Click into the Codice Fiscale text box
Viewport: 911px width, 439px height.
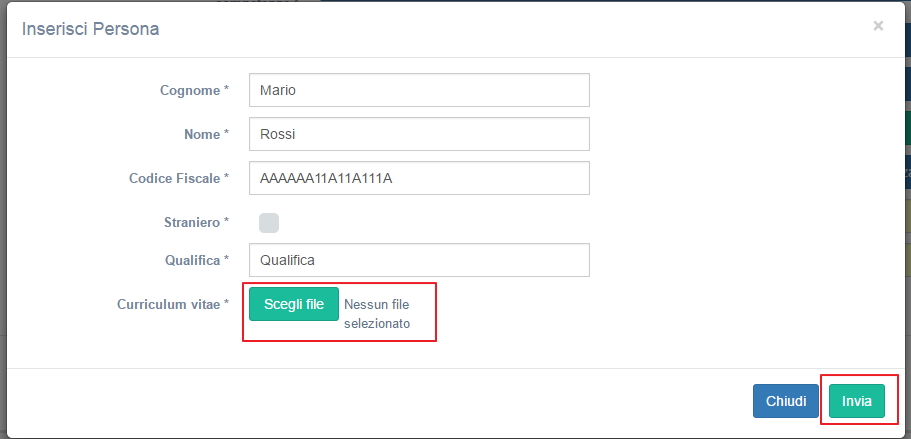tap(419, 178)
